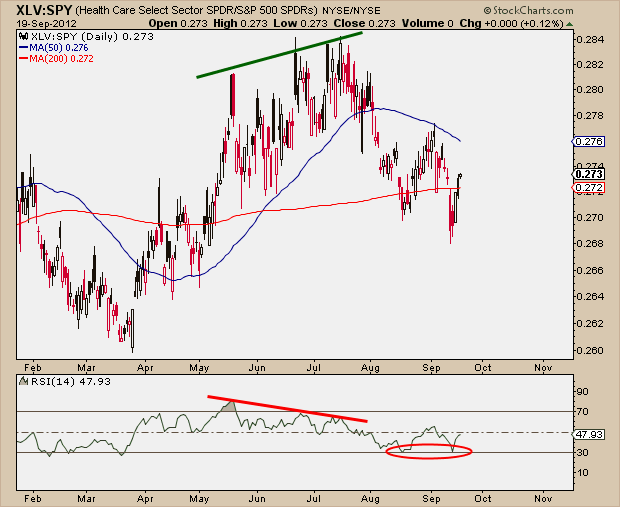Click the 47.93 RSI value tag
Screen dimensions: 620x507
(589, 435)
